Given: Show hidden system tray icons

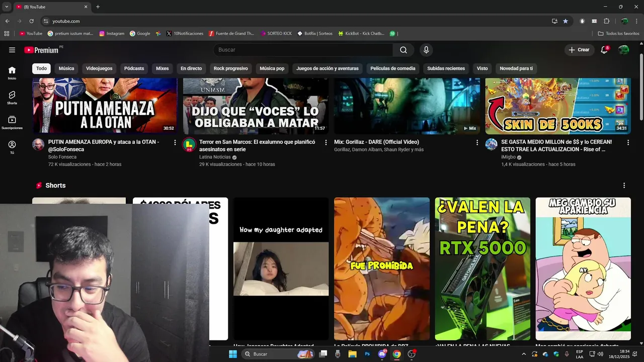Looking at the screenshot, I should point(524,354).
